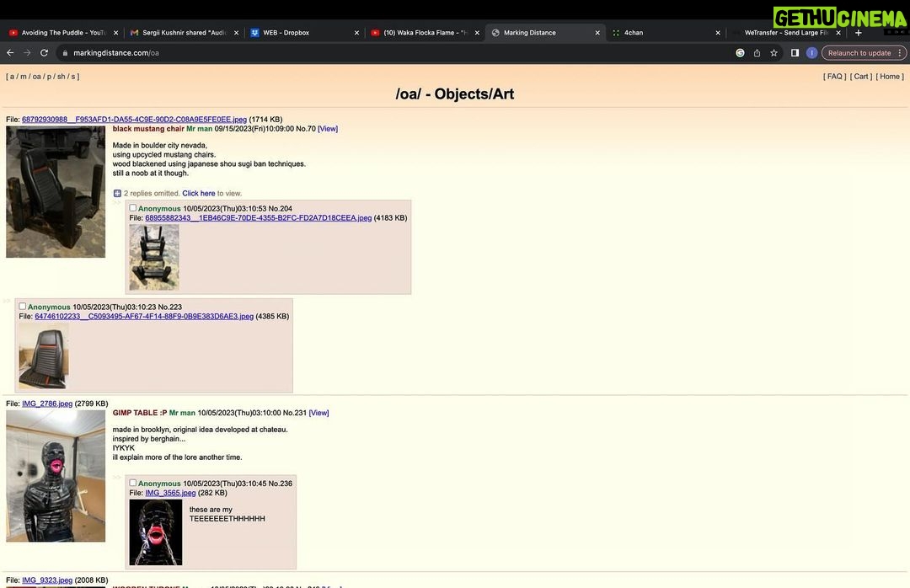Enlarge the mask thumbnail in post No.236
The height and width of the screenshot is (588, 910).
[x=156, y=532]
